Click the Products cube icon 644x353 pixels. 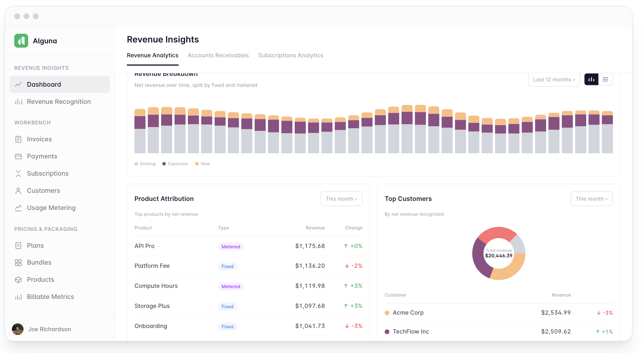tap(18, 280)
